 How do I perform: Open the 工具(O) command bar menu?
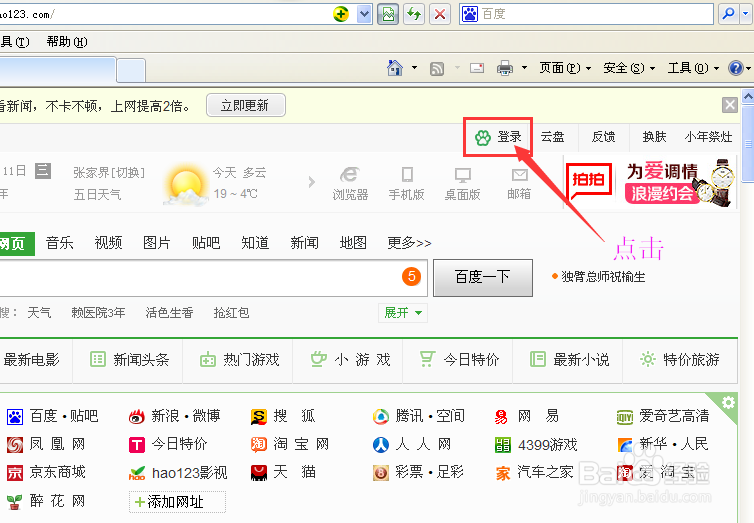coord(693,68)
